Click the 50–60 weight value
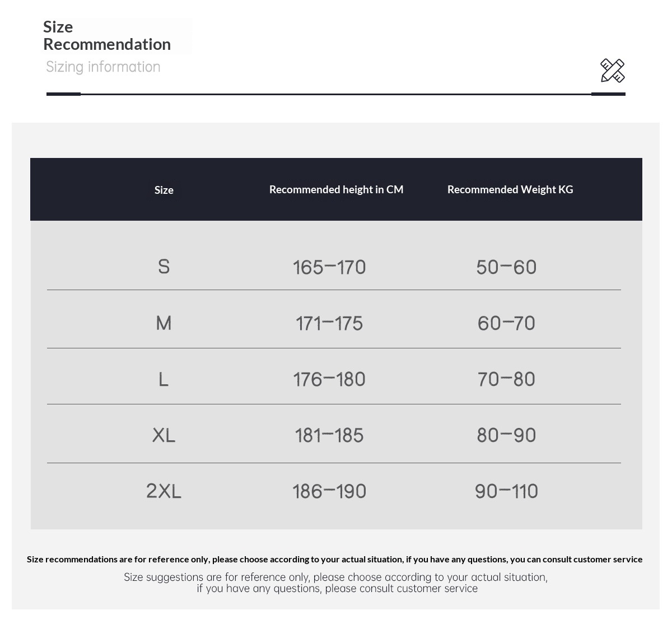 click(x=506, y=267)
